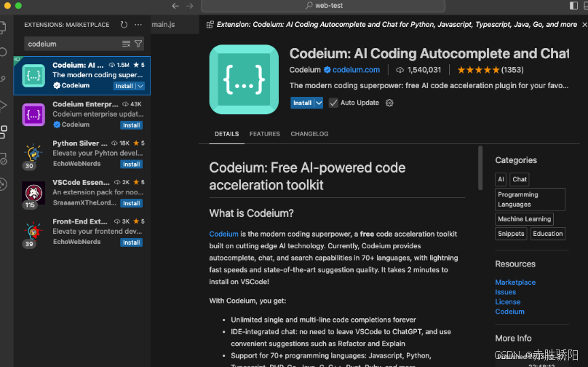The width and height of the screenshot is (588, 367).
Task: Install Codeium Enterprise extension
Action: [x=131, y=125]
